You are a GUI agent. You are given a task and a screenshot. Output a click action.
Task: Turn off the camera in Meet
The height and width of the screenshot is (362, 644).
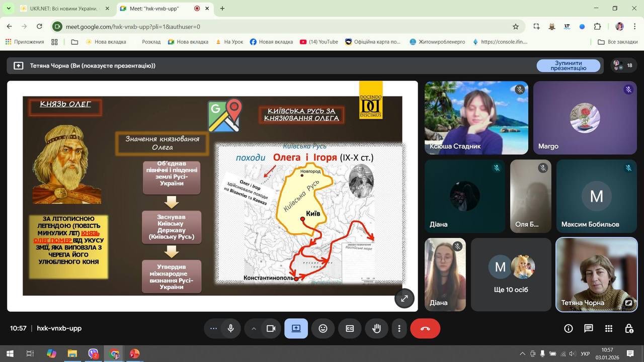click(271, 328)
